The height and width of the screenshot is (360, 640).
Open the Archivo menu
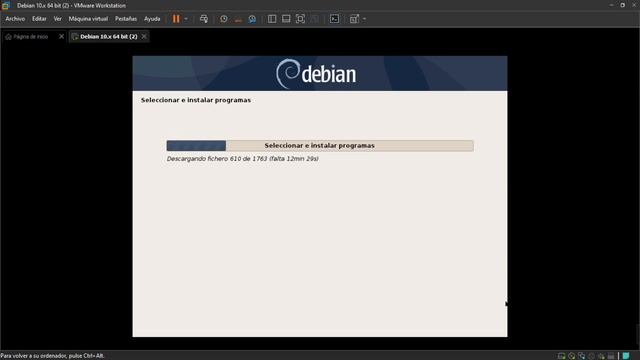point(15,19)
